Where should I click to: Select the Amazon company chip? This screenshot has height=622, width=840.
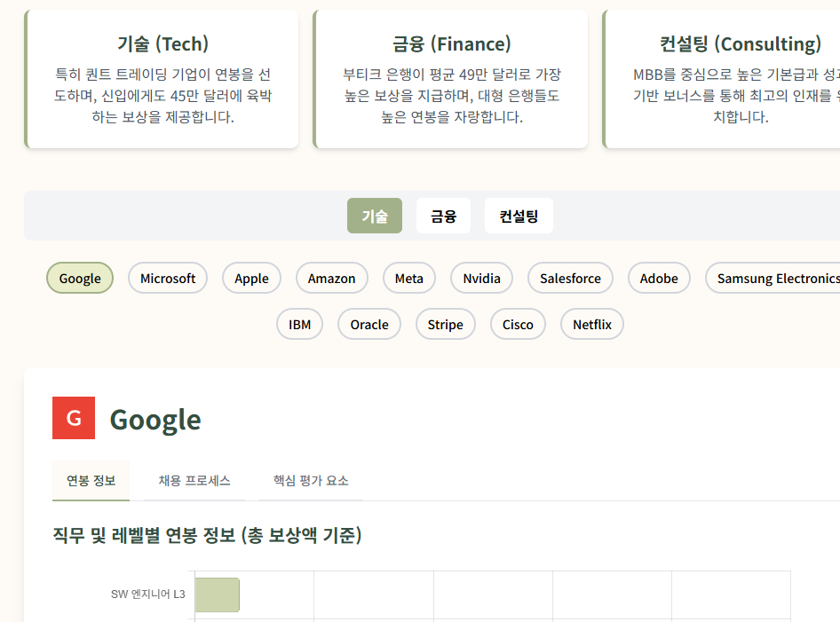pyautogui.click(x=331, y=278)
